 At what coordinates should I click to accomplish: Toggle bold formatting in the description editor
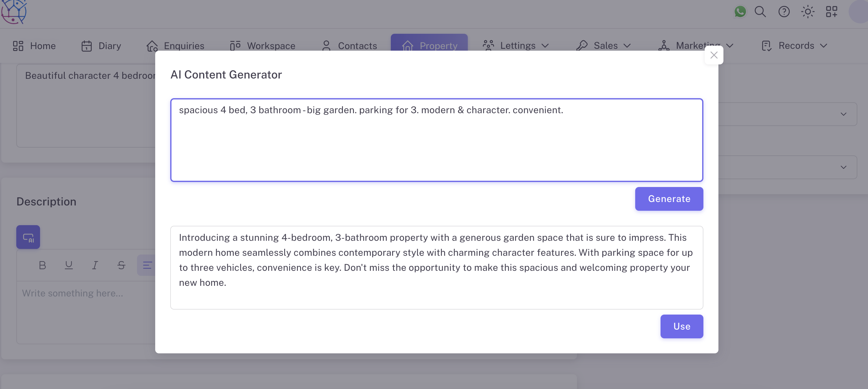click(x=42, y=265)
